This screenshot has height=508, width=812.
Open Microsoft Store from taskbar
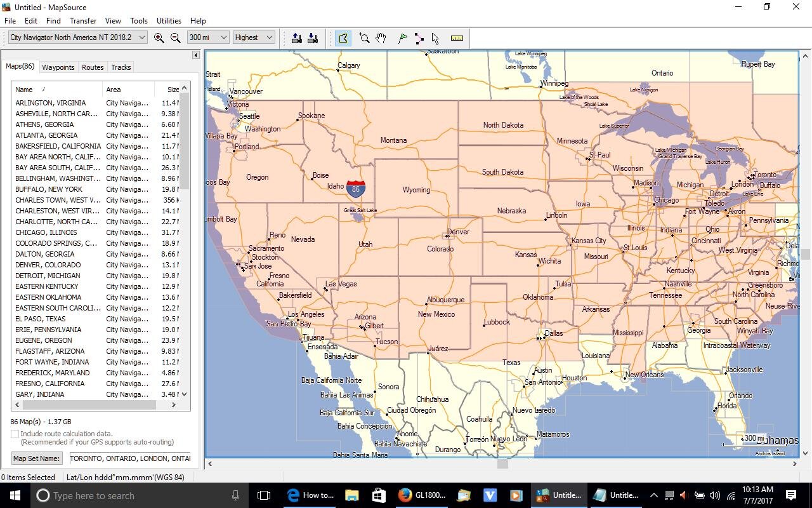pyautogui.click(x=378, y=495)
